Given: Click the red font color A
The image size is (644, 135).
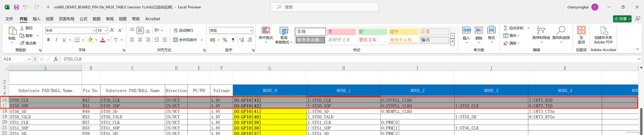Looking at the screenshot, I should coord(102,40).
